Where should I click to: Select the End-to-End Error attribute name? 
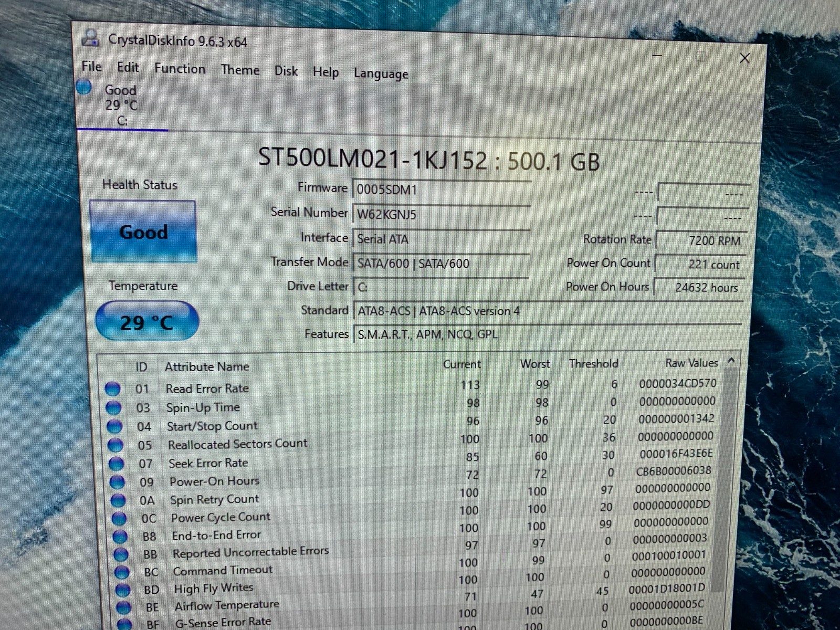(216, 535)
